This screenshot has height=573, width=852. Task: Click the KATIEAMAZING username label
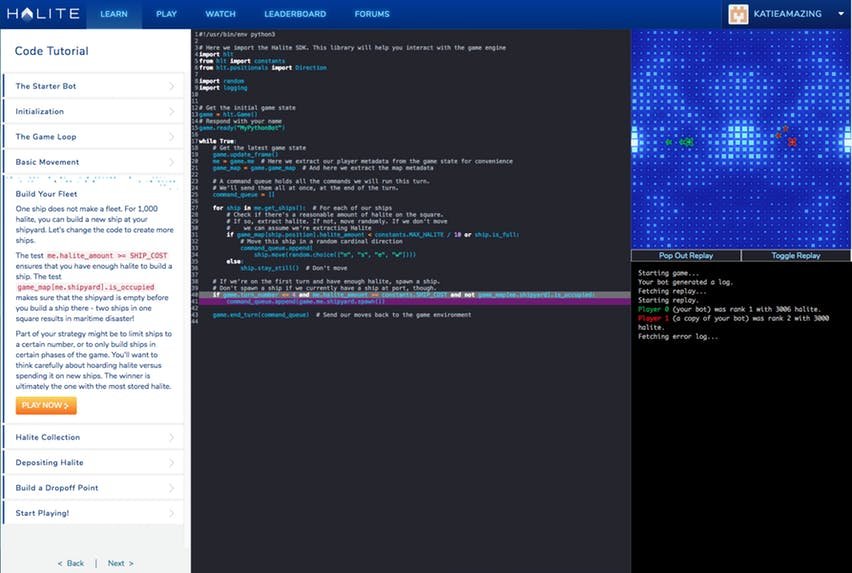(787, 14)
